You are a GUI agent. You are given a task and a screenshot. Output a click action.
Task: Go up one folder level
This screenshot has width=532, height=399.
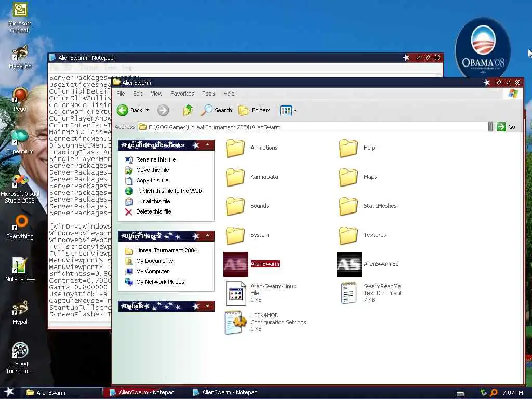[188, 110]
